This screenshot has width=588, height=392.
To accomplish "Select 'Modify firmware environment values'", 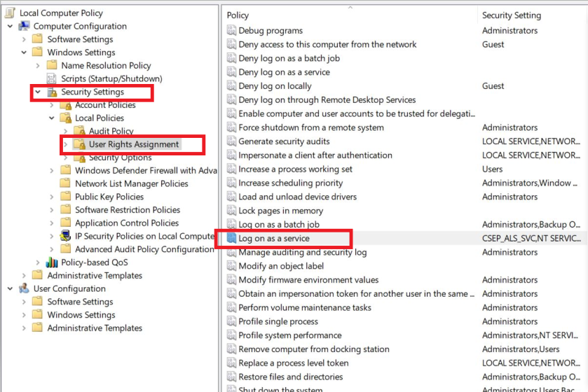I will tap(308, 280).
